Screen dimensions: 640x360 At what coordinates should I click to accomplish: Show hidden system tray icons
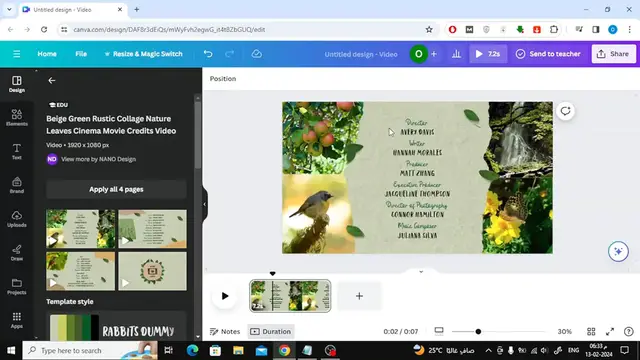coord(489,351)
